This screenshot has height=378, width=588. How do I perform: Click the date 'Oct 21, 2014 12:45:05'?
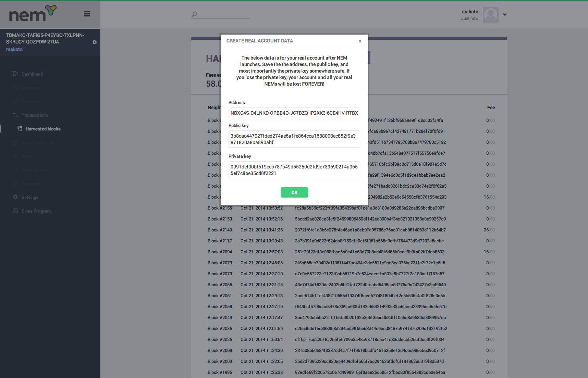coord(262,263)
